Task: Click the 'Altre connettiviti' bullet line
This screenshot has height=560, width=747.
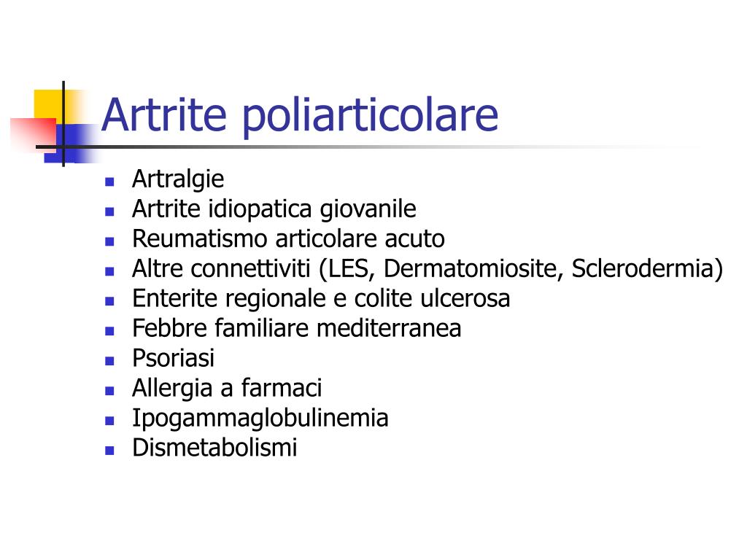Action: click(427, 269)
